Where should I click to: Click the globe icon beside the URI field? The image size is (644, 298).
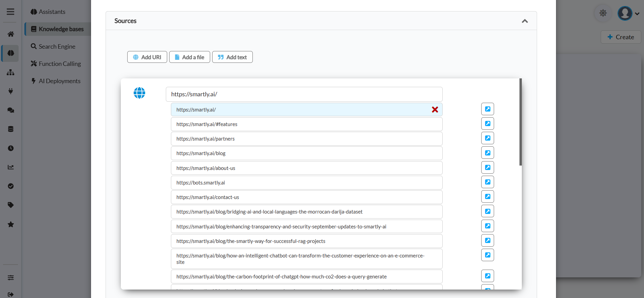click(x=139, y=93)
